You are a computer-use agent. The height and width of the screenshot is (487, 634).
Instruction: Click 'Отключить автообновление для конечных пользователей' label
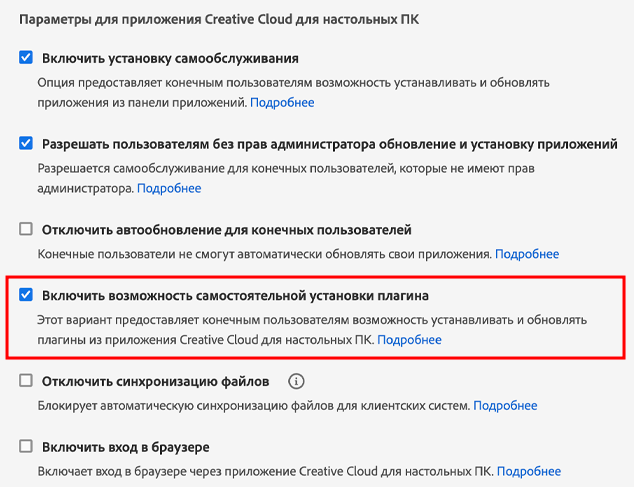(226, 230)
